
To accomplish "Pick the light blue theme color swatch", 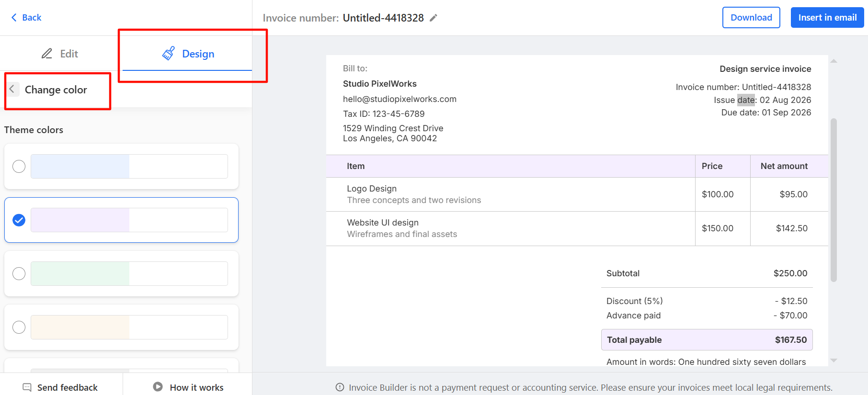I will click(129, 166).
